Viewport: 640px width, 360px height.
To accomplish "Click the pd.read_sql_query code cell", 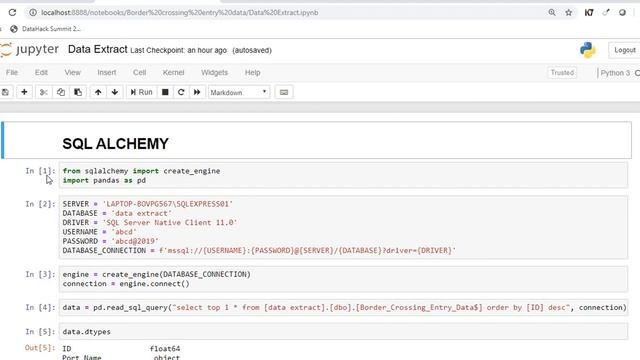I will 343,308.
